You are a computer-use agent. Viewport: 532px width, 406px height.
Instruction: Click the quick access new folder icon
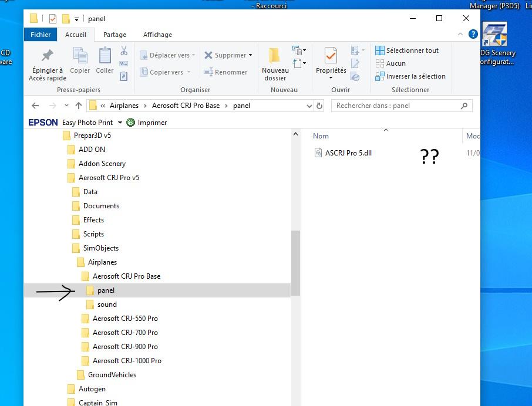(x=66, y=19)
